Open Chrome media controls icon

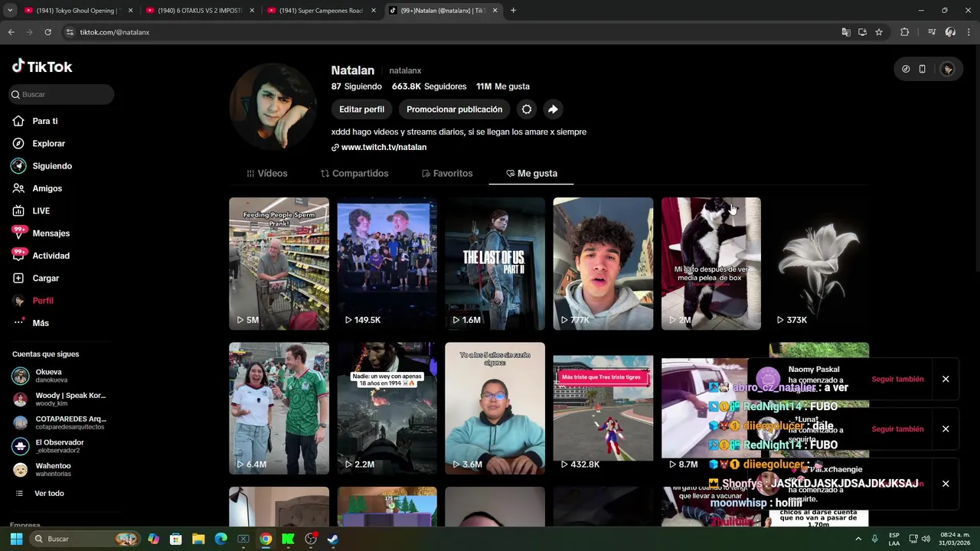[x=932, y=32]
